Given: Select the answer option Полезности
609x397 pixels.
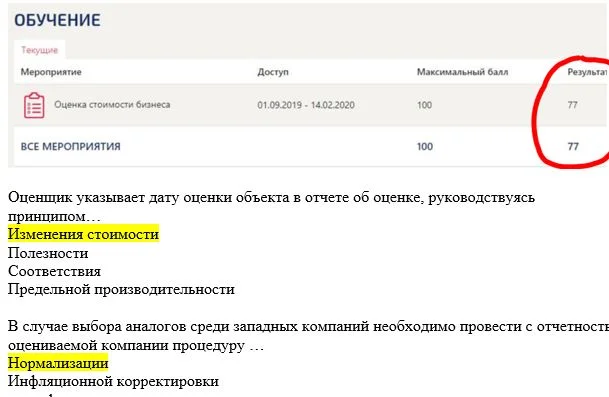Looking at the screenshot, I should tap(48, 253).
